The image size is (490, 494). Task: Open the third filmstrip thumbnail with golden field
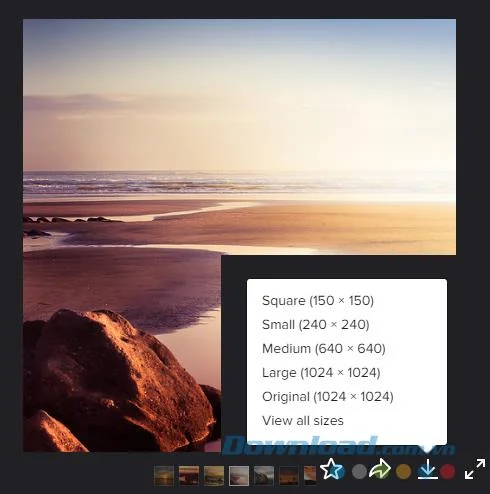[214, 476]
